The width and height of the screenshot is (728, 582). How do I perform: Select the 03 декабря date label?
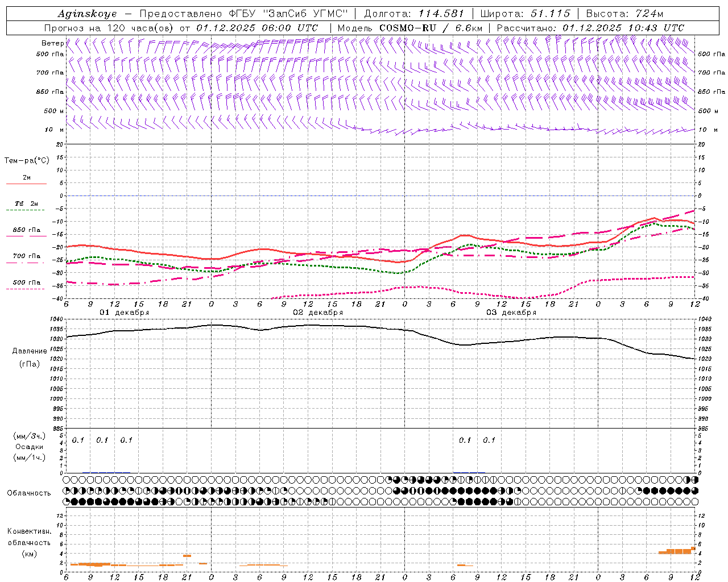point(511,313)
